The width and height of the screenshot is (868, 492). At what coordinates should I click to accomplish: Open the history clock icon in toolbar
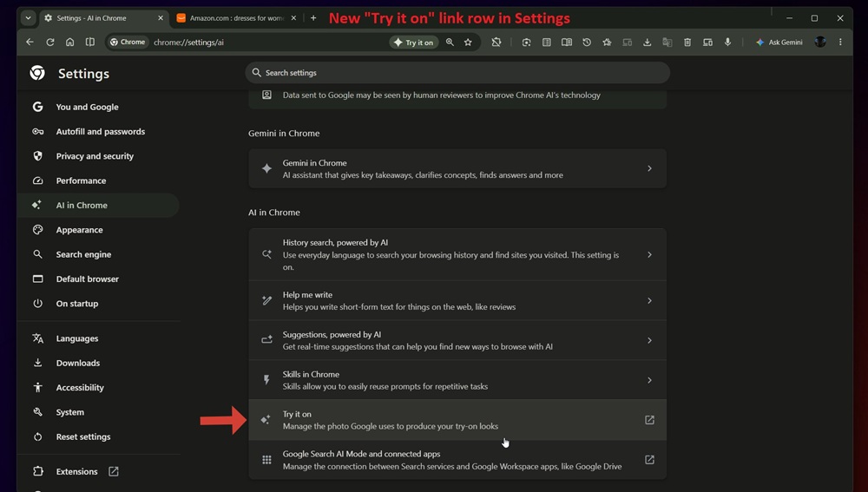(x=587, y=42)
